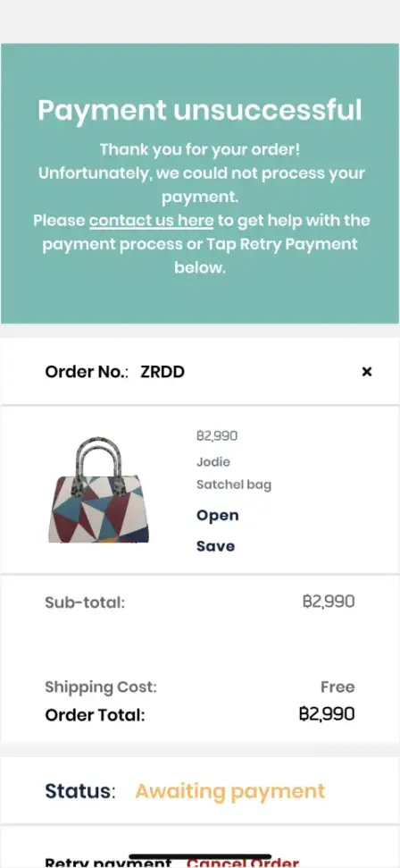Viewport: 400px width, 868px height.
Task: Tap Retry payment at the bottom
Action: pyautogui.click(x=108, y=863)
